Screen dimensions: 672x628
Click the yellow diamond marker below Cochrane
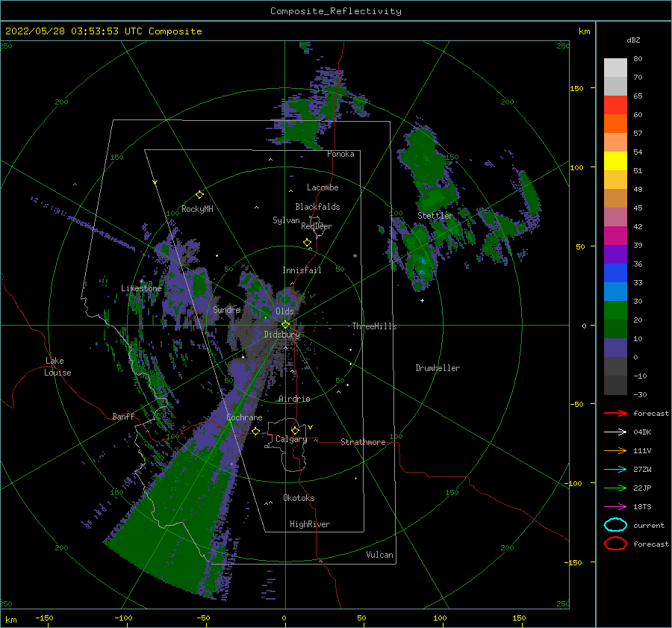256,431
